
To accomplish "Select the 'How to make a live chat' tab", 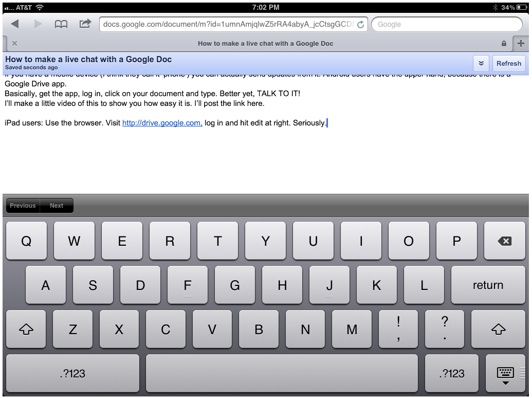I will pos(265,43).
